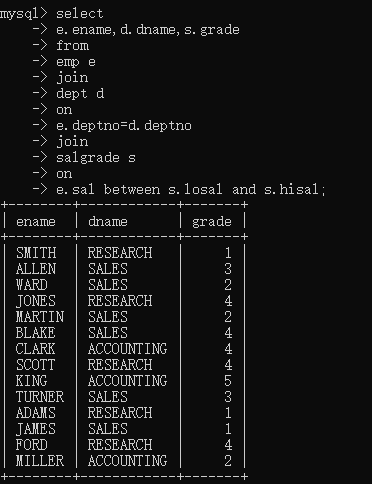Image resolution: width=372 pixels, height=484 pixels.
Task: Click the dname column header
Action: (x=108, y=222)
